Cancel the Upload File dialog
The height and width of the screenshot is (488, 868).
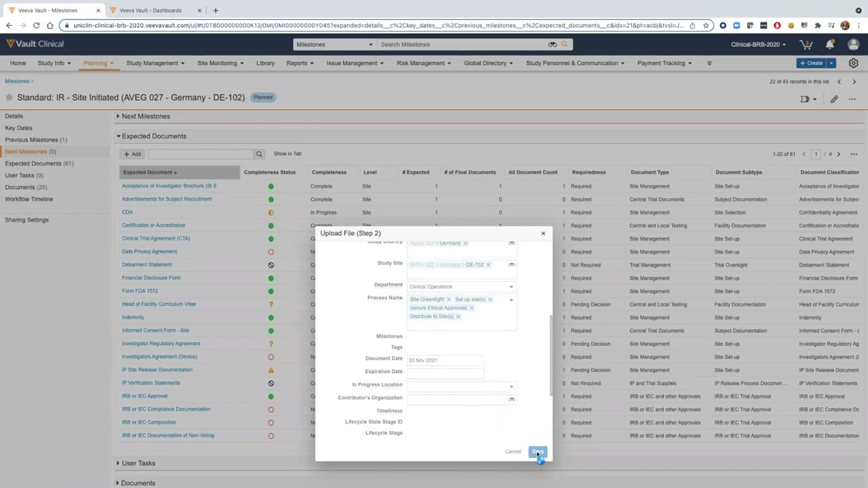click(x=513, y=452)
